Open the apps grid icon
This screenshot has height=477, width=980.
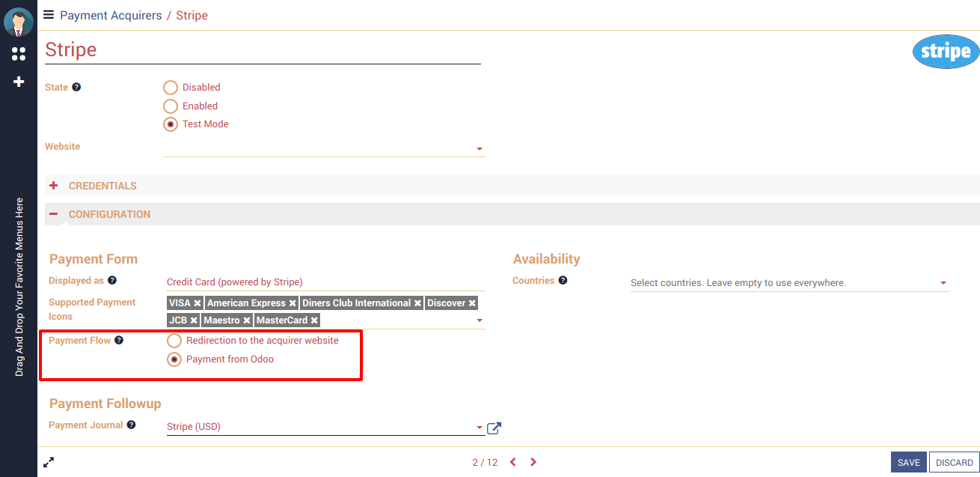(x=19, y=54)
